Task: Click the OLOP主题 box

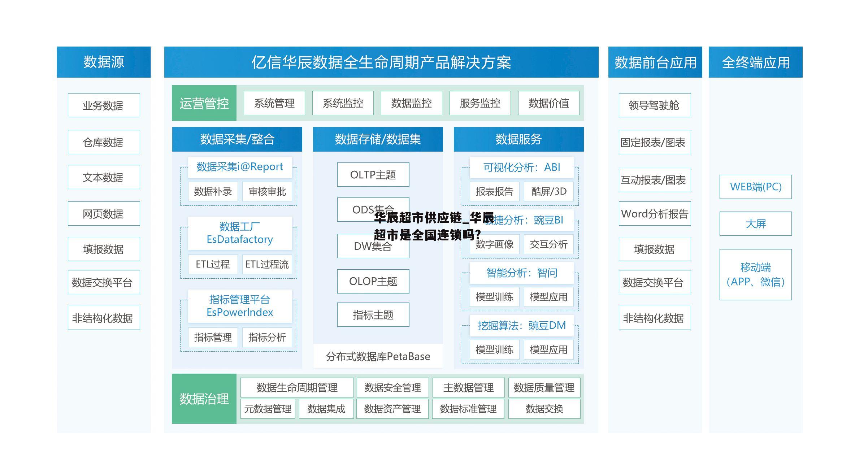Action: click(373, 281)
